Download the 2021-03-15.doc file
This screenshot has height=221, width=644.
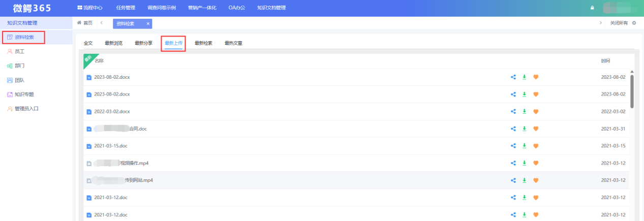coord(524,146)
